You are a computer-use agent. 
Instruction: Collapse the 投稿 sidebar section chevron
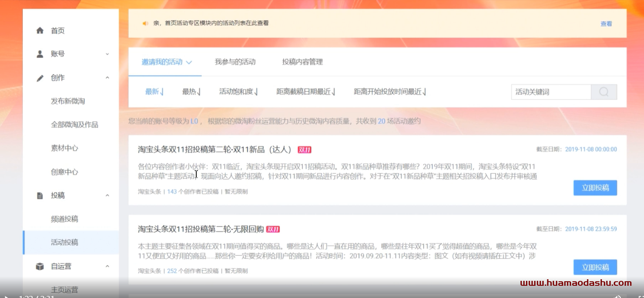[107, 196]
